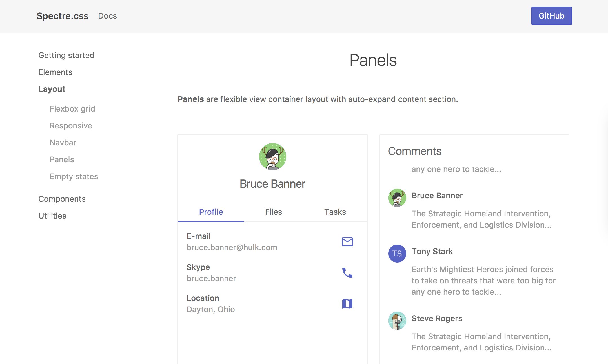Expand the Components sidebar section
This screenshot has width=608, height=364.
[62, 199]
